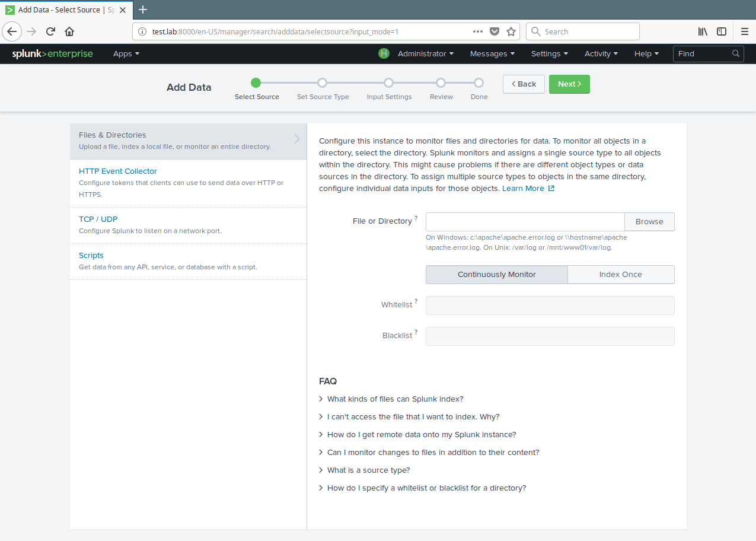
Task: Click the Splunk enterprise logo
Action: [52, 54]
